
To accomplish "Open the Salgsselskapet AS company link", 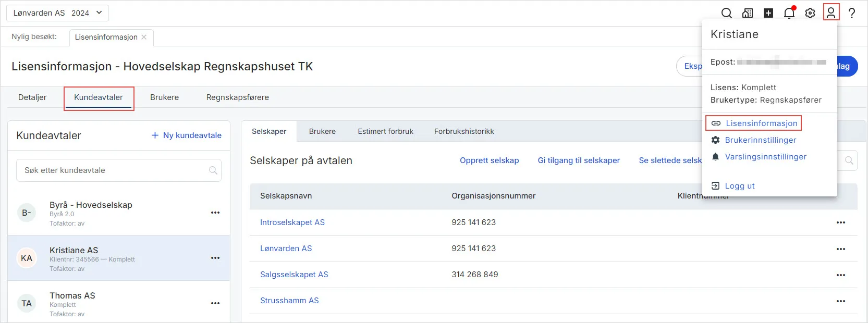I will point(294,275).
